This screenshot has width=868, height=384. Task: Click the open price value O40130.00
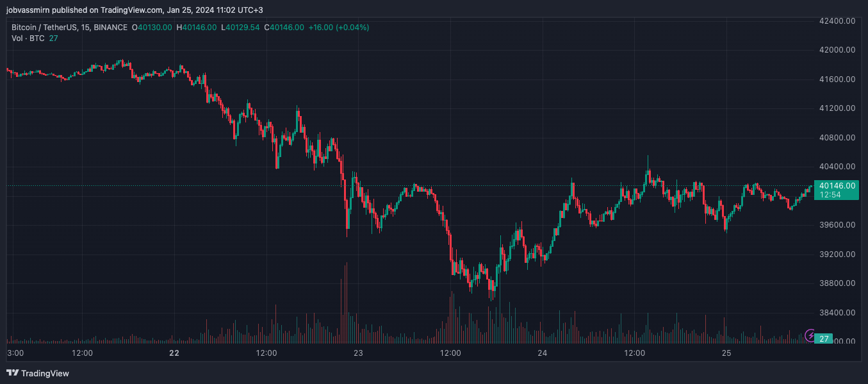(151, 28)
